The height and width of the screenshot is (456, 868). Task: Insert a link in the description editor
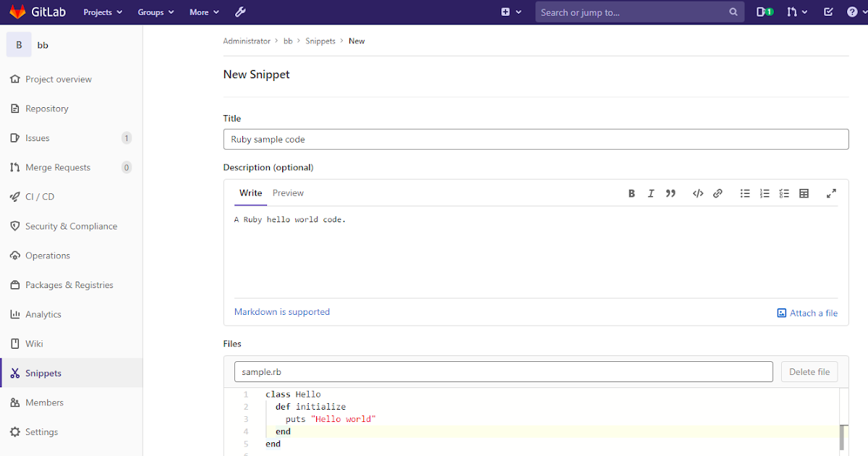(717, 193)
